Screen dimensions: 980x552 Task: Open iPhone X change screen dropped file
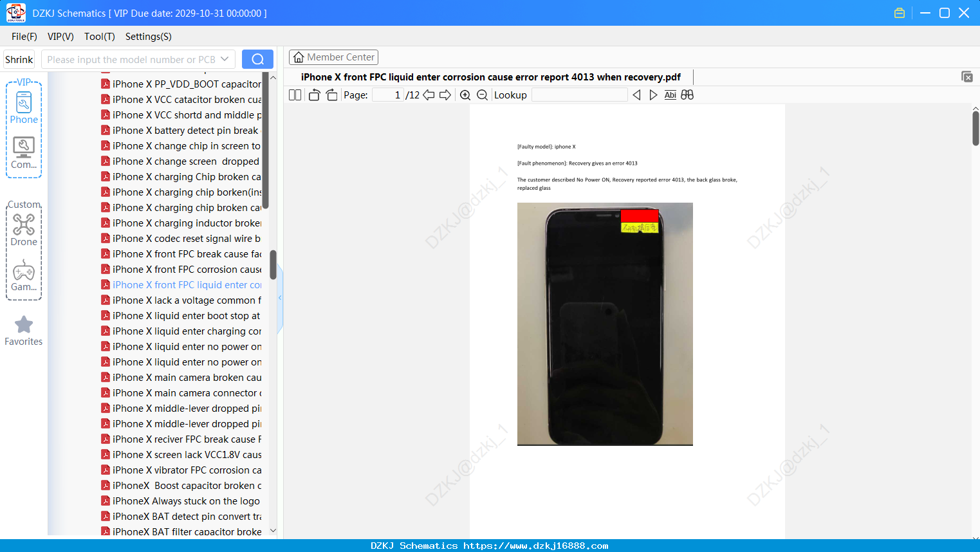click(181, 161)
